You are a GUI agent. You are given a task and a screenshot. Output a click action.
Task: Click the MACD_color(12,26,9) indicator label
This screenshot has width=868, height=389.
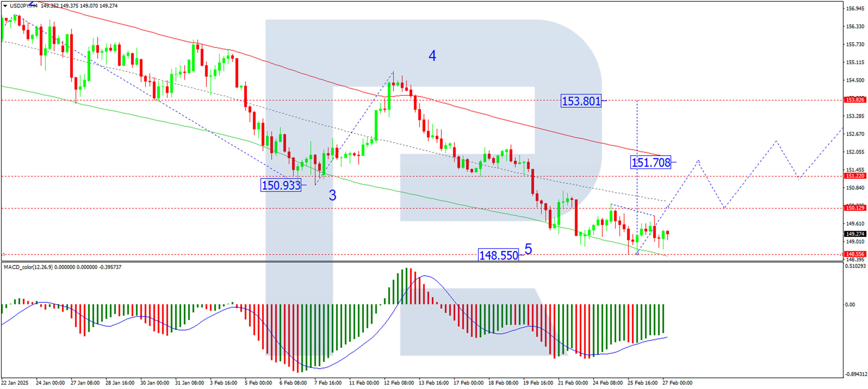pos(28,267)
